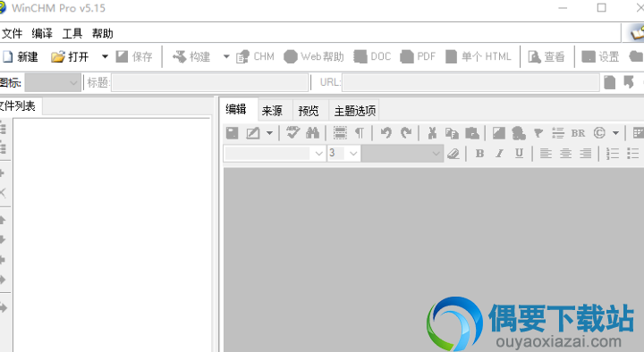Switch to the 预览 tab

click(x=309, y=111)
